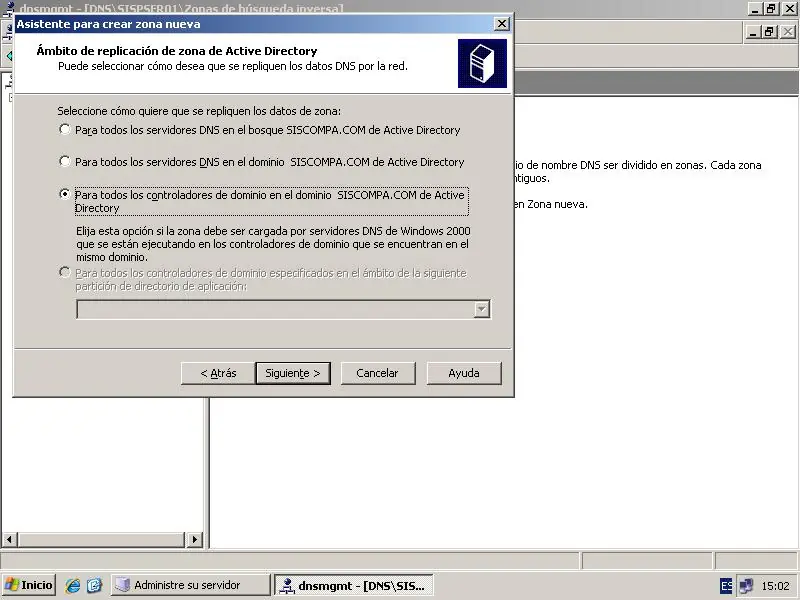Click the Atrás button

[218, 373]
